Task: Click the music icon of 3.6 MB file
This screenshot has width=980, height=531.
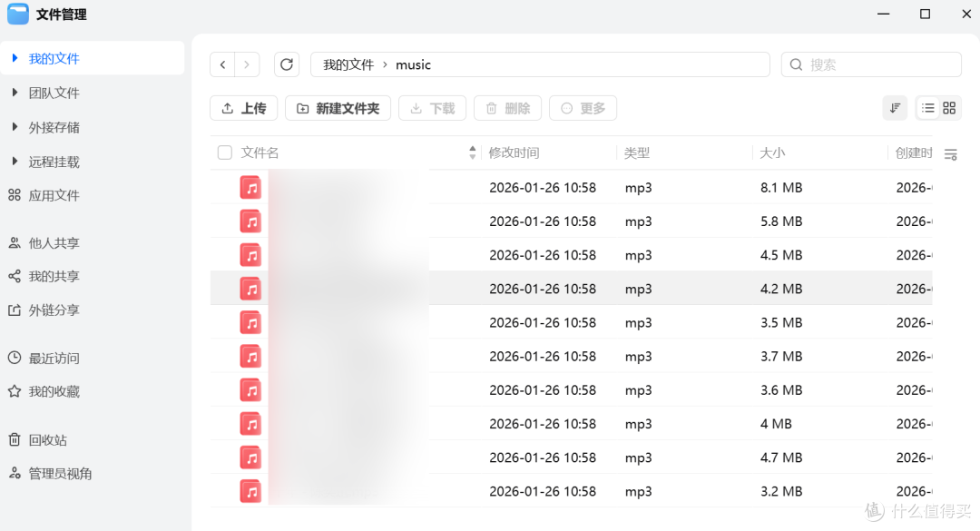Action: pyautogui.click(x=250, y=390)
